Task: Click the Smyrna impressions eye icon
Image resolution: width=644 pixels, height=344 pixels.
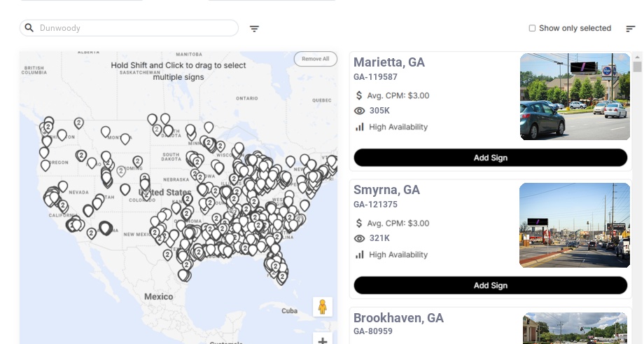Action: (360, 238)
